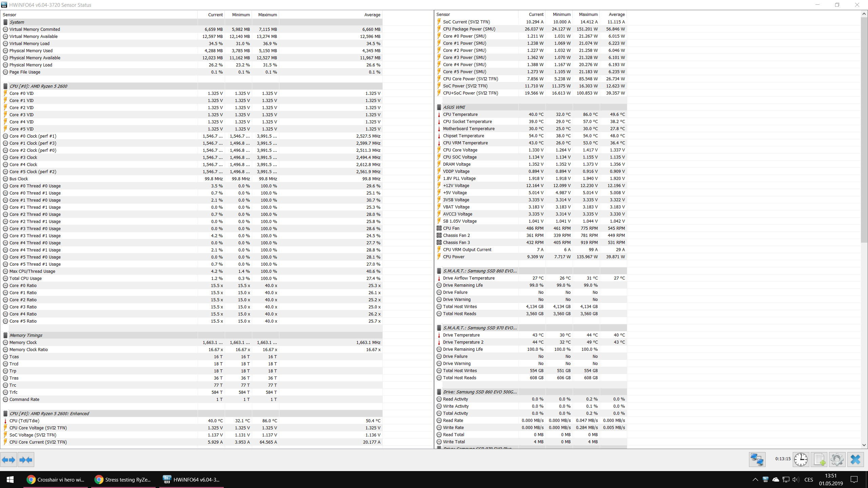The width and height of the screenshot is (868, 488).
Task: Reset sensor values using the clock icon
Action: tap(801, 460)
